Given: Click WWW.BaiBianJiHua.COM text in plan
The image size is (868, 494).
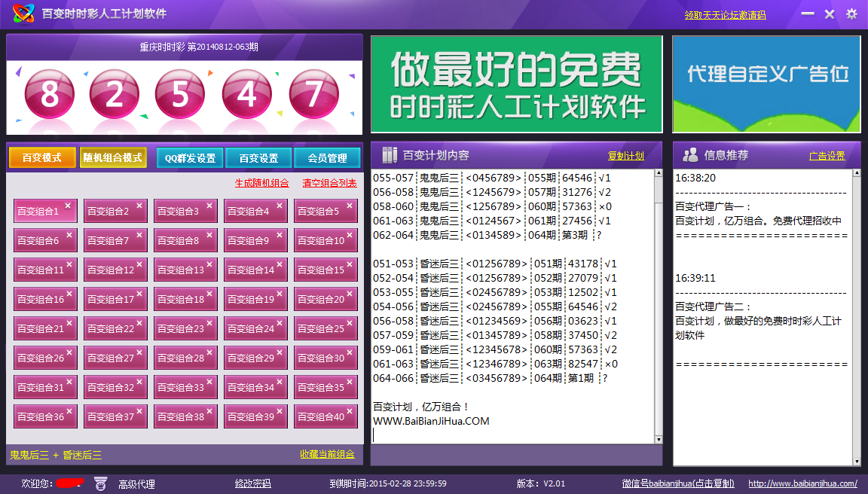Looking at the screenshot, I should coord(431,421).
